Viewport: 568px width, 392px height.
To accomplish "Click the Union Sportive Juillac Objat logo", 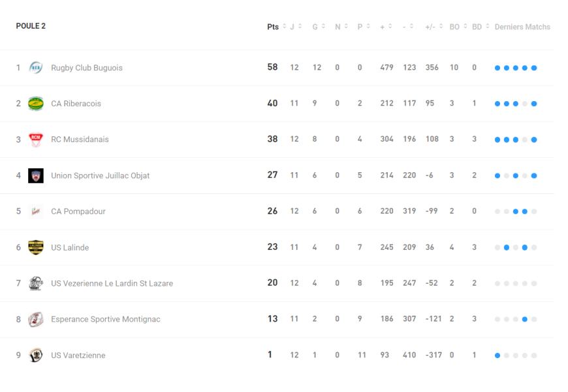I will click(36, 175).
